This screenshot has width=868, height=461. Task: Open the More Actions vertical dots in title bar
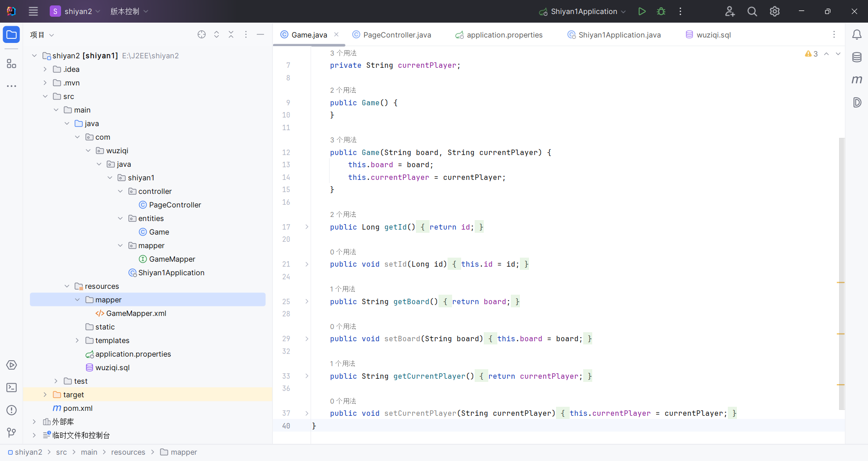tap(680, 11)
